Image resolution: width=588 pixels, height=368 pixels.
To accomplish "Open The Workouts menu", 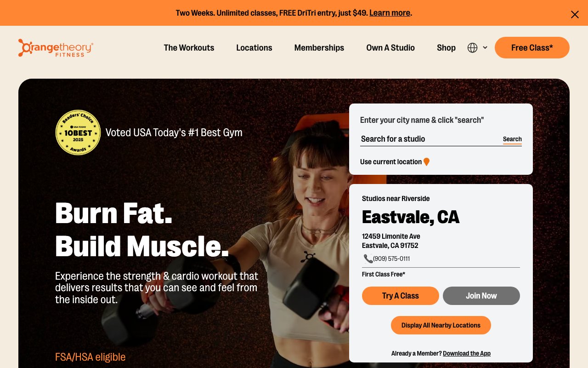I will pos(189,48).
